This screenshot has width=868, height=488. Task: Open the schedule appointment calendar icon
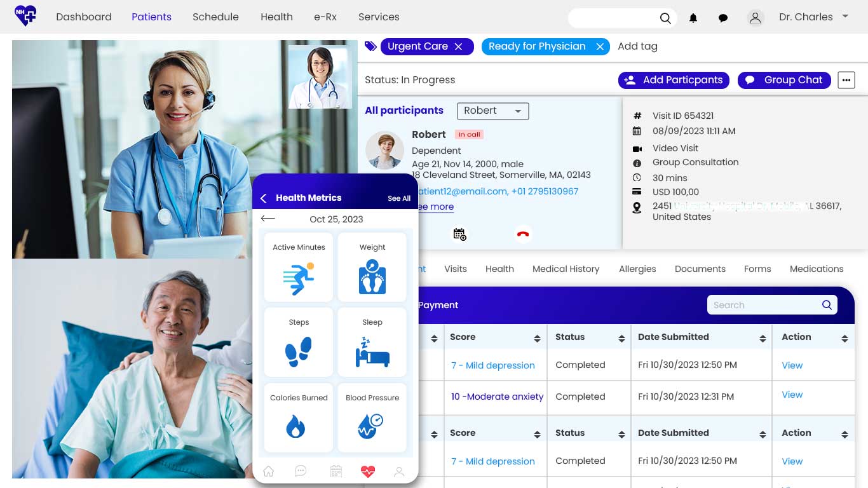tap(459, 234)
